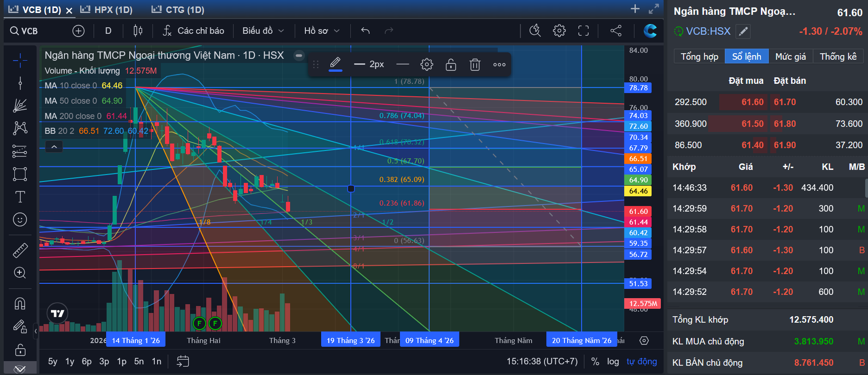Expand the Hồ sơ dropdown
Screen dimensions: 868x375
pyautogui.click(x=322, y=31)
